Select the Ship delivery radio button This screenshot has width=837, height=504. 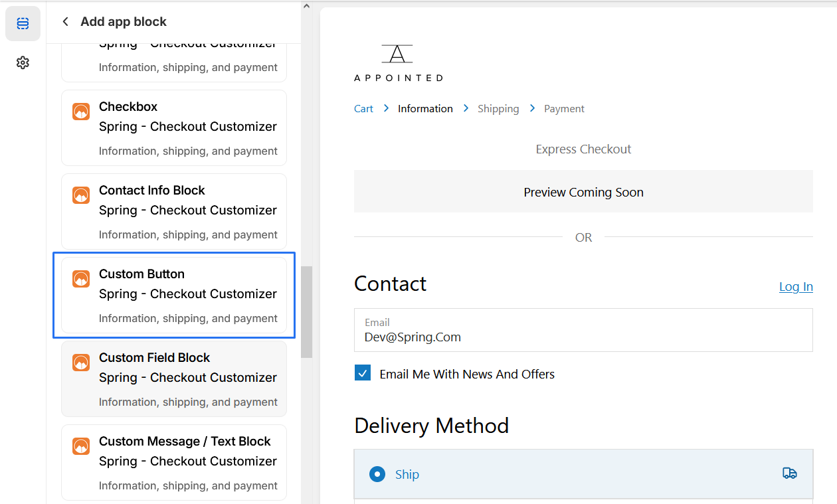tap(377, 474)
